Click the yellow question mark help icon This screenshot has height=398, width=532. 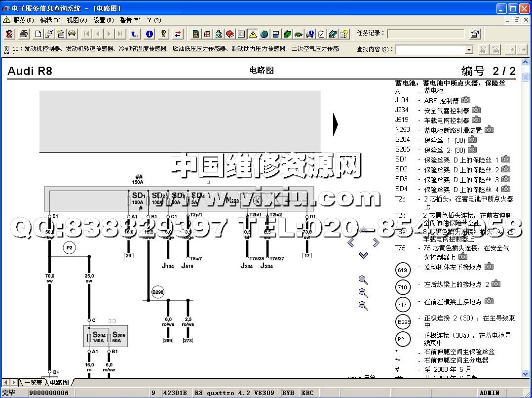163,34
